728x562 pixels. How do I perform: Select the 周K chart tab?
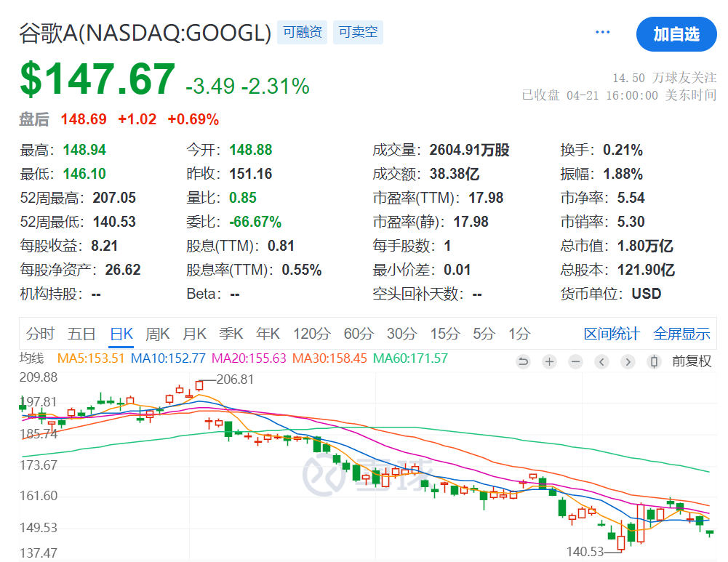coord(157,334)
